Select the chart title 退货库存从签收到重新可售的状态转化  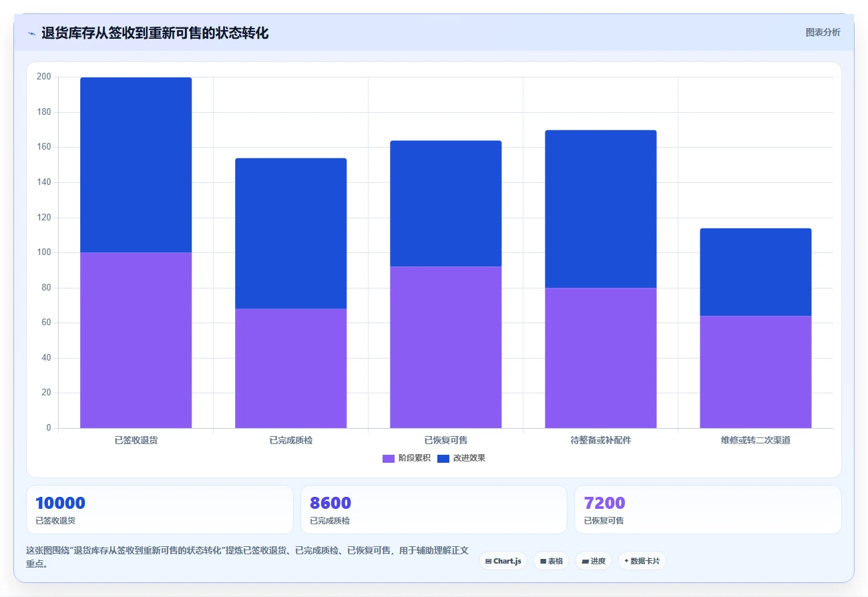155,33
